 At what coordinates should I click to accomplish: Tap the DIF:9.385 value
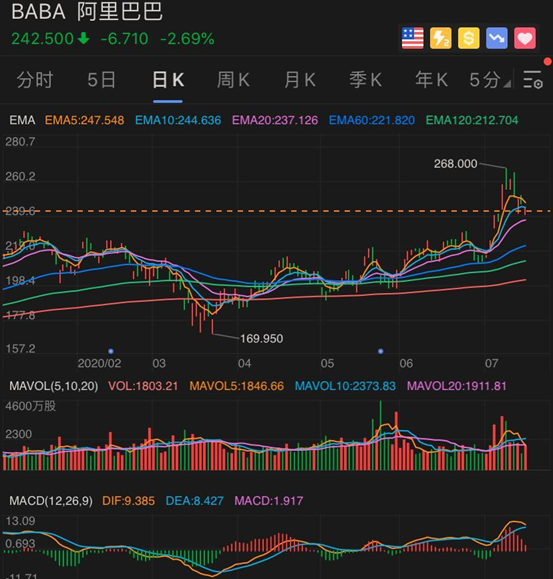click(128, 501)
